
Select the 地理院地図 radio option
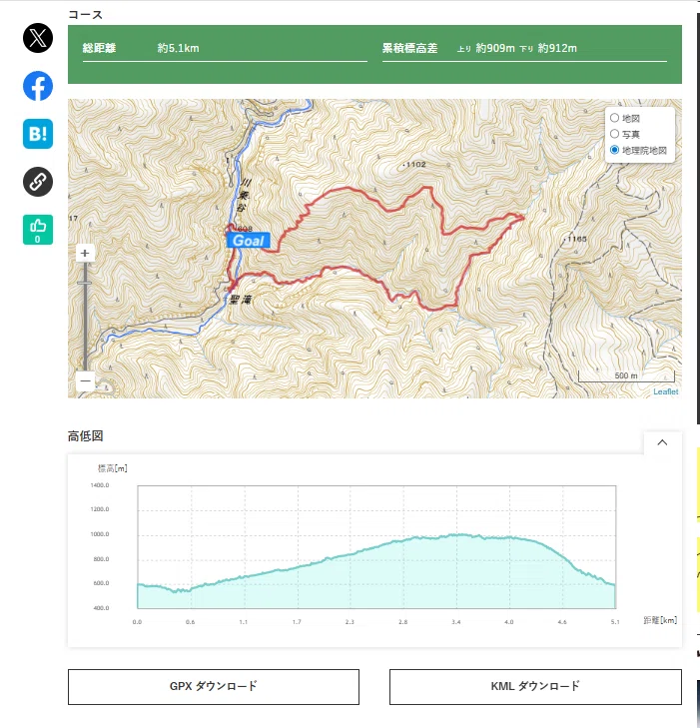614,150
